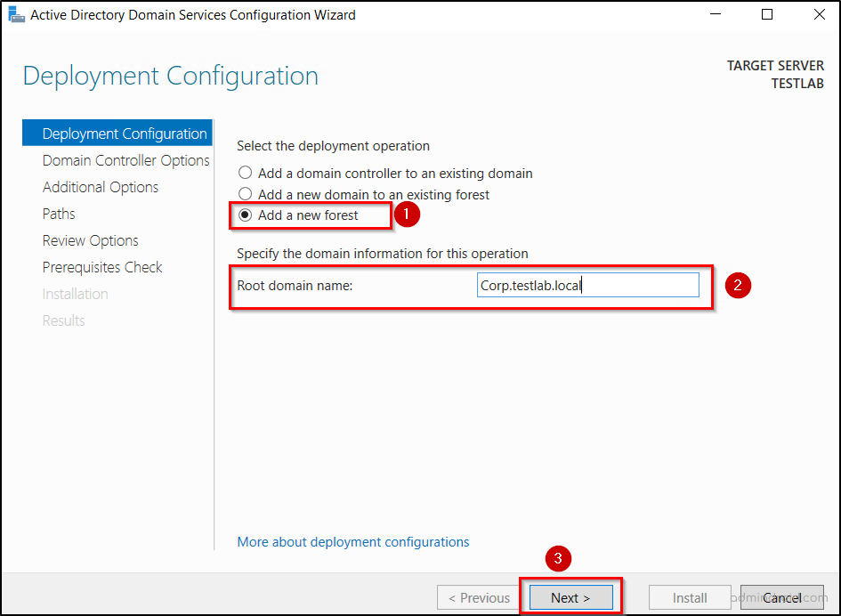841x616 pixels.
Task: Cancel the configuration wizard
Action: tap(782, 597)
